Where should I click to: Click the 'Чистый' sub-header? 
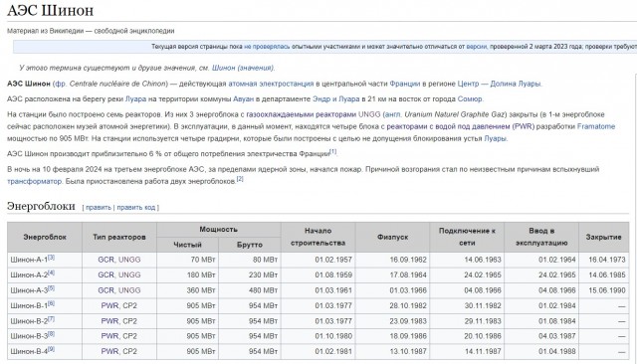point(187,245)
